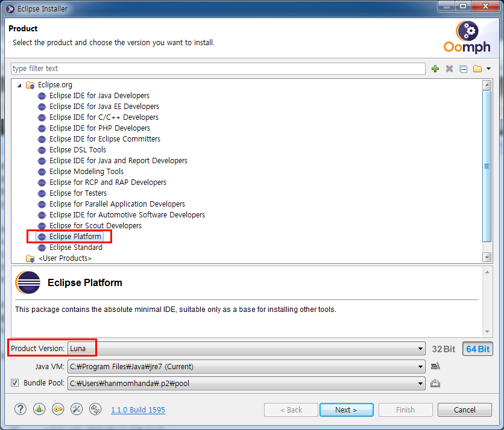Select Eclipse Platform in the tree

tap(75, 237)
